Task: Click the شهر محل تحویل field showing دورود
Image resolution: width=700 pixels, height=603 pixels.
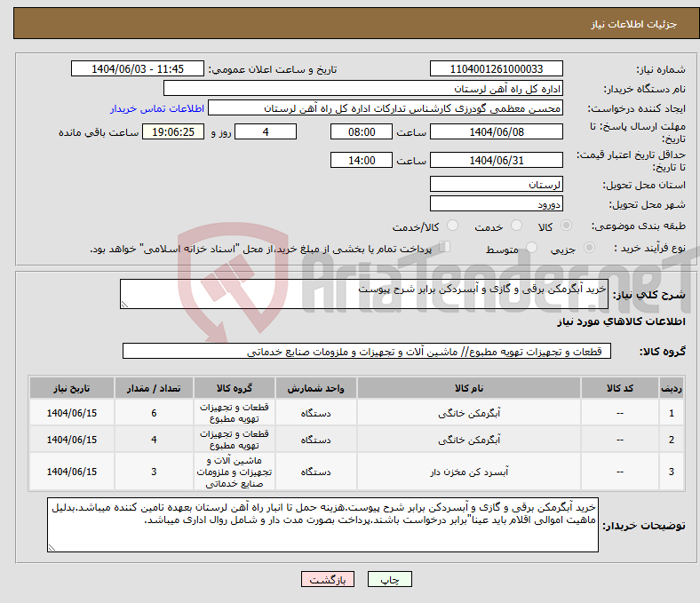Action: click(496, 203)
